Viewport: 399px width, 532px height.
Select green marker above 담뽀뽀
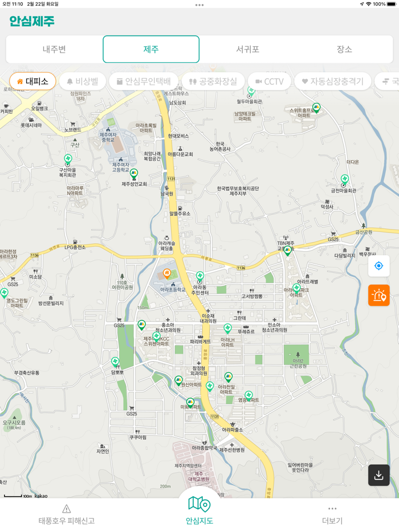(x=115, y=362)
